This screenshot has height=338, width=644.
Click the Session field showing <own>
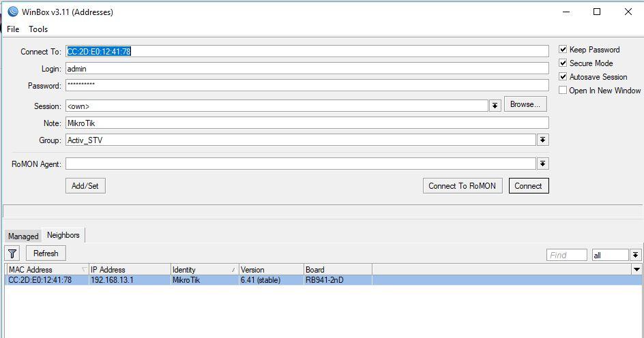pos(277,106)
